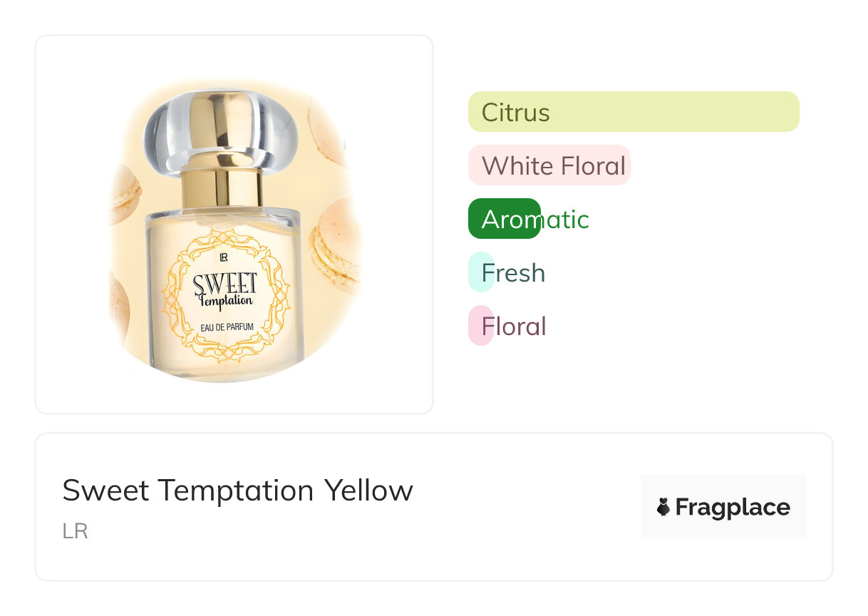Click the large macaron right of the bottle

[x=336, y=246]
